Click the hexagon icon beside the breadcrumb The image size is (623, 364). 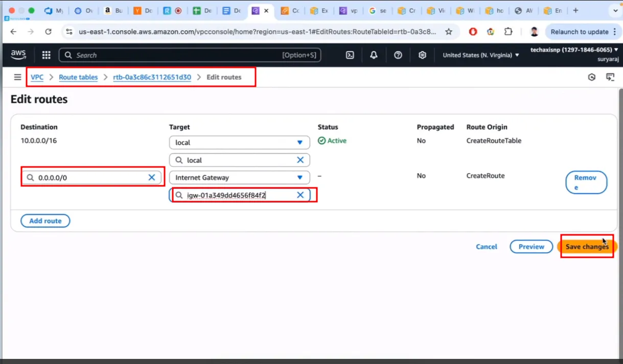pos(592,77)
